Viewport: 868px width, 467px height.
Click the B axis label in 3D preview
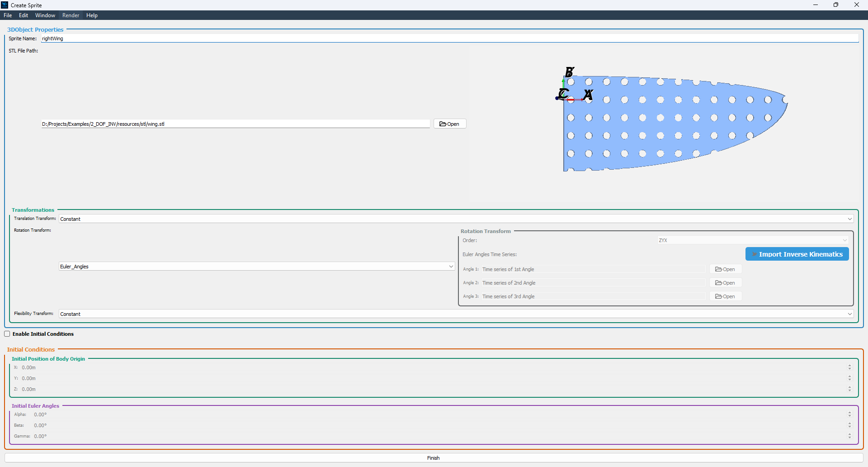(570, 72)
